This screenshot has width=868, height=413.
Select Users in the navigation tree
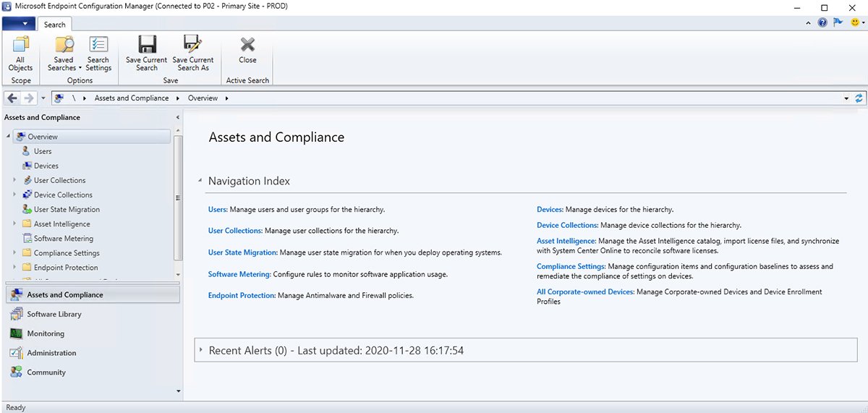pyautogui.click(x=43, y=151)
